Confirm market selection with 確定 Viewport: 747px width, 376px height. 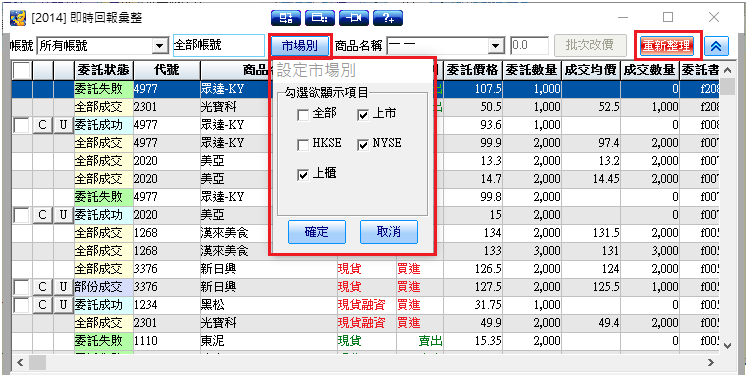tap(317, 232)
